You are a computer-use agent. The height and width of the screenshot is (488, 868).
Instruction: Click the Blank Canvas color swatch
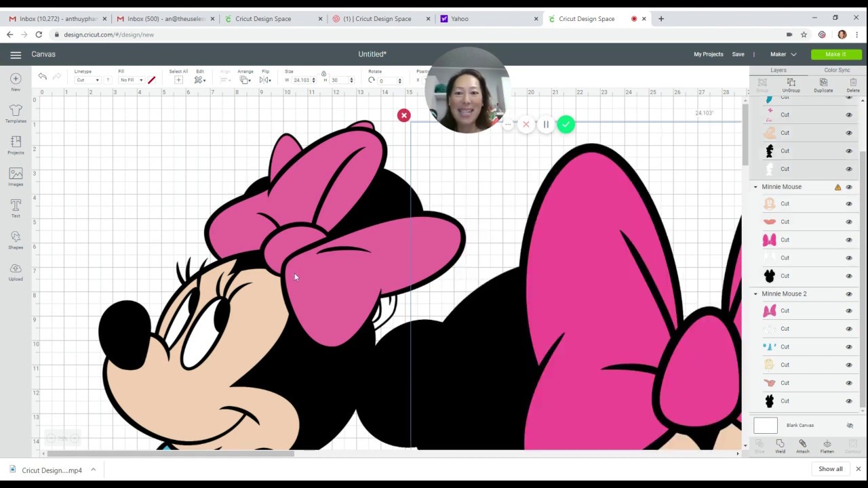coord(766,426)
